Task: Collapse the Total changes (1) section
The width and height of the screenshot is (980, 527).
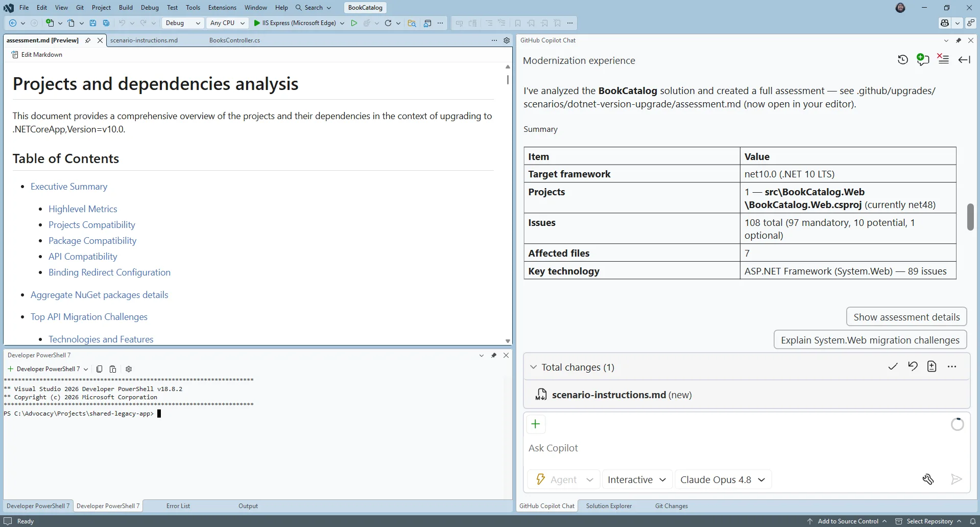Action: pos(533,367)
